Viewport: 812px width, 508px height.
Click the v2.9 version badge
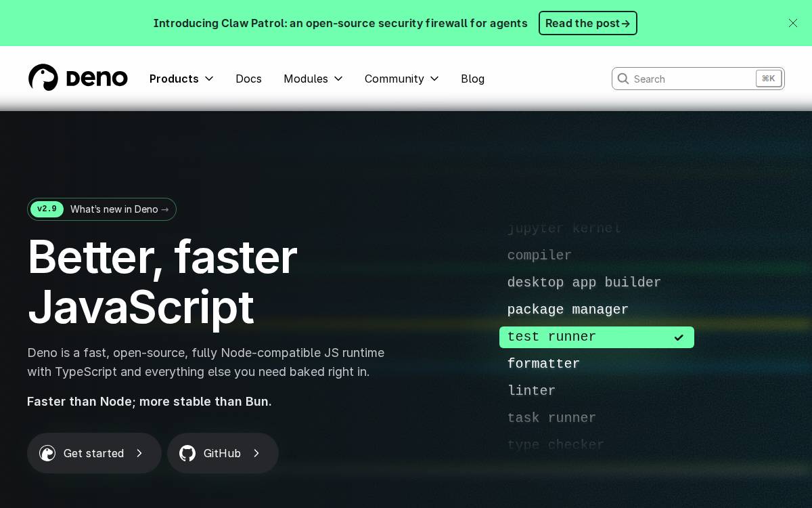[47, 209]
